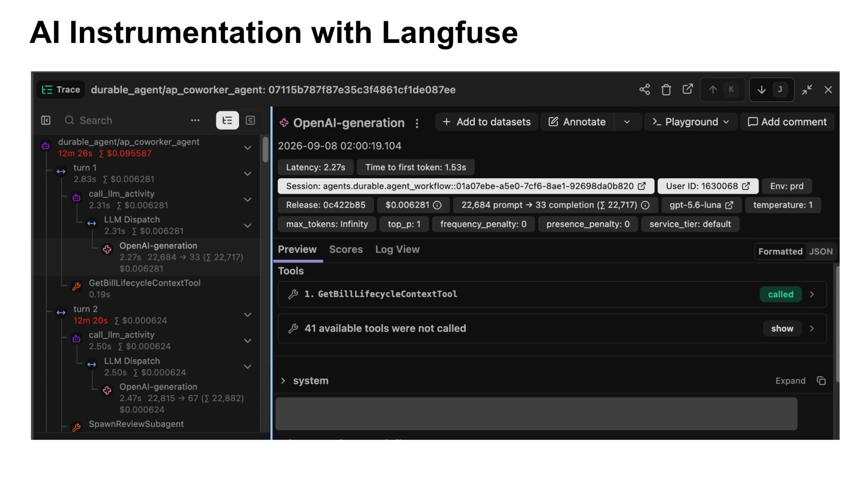This screenshot has width=868, height=485.
Task: Collapse turn 1 LLM Dispatch chevron
Action: [x=247, y=226]
